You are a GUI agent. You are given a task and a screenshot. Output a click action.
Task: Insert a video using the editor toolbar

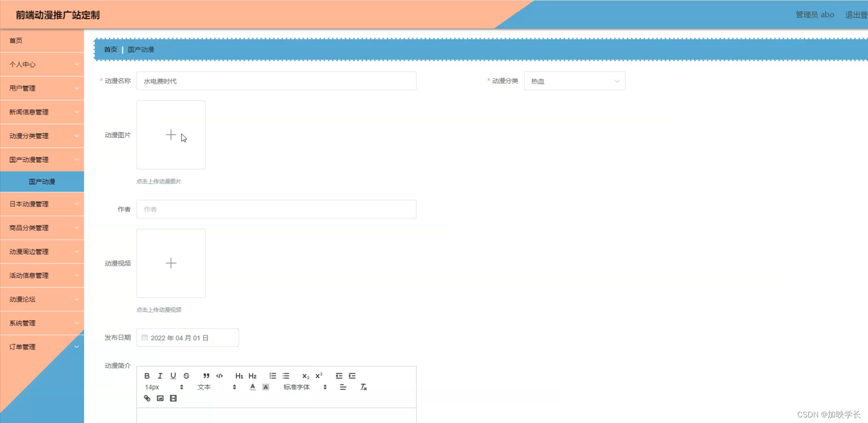(x=173, y=398)
